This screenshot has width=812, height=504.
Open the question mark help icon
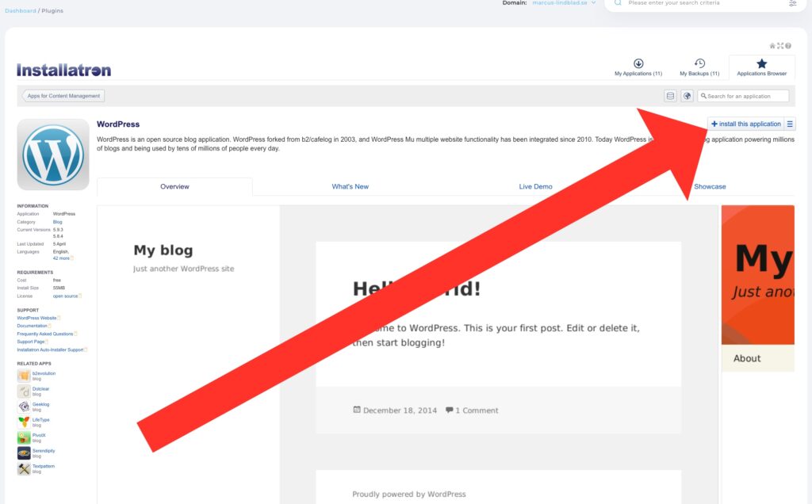[787, 45]
